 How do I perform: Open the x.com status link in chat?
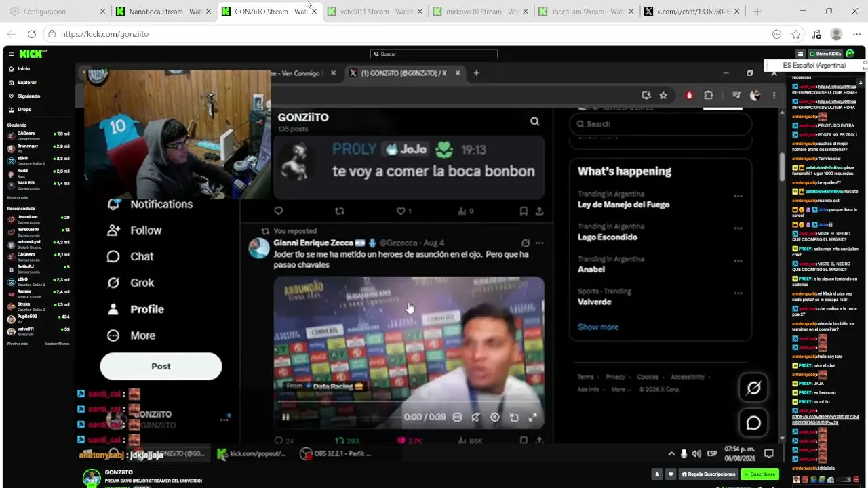click(x=825, y=419)
